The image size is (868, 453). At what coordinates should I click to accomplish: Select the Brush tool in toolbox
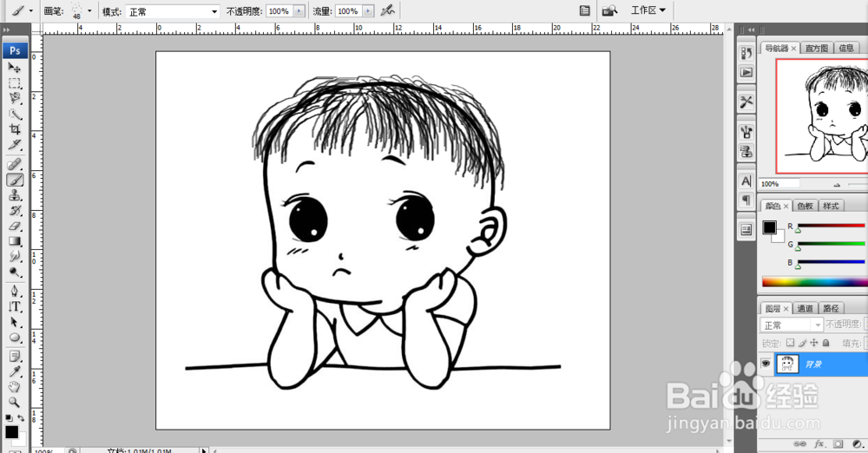15,180
